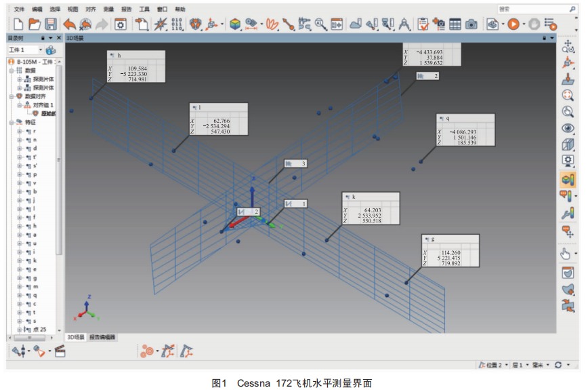Click the camera snapshot icon in toolbar

click(x=471, y=24)
